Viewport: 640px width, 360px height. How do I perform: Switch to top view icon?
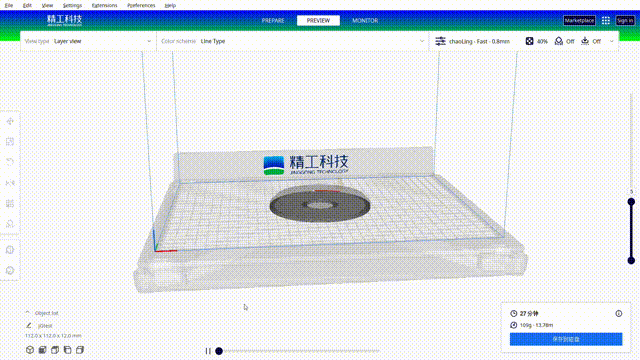[55, 350]
